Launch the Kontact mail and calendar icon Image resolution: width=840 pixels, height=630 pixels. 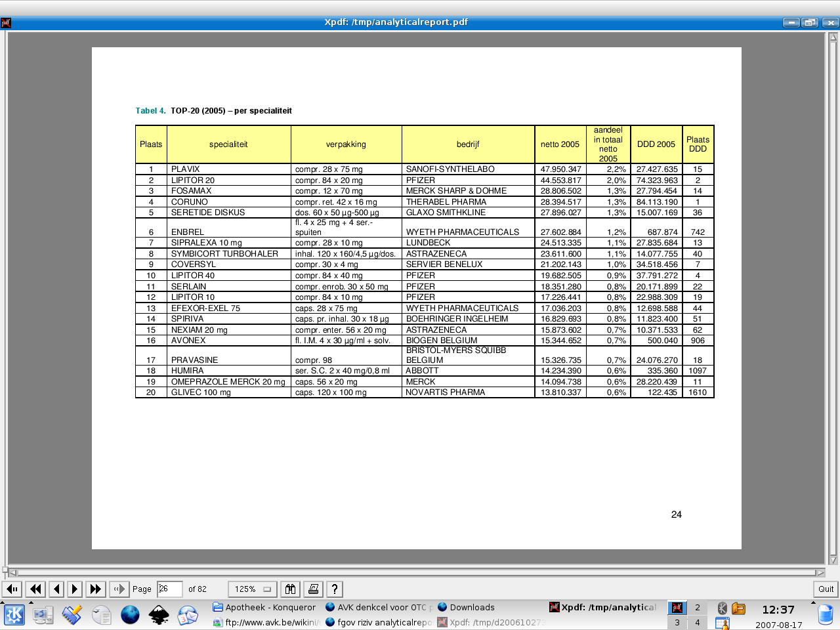coord(188,615)
